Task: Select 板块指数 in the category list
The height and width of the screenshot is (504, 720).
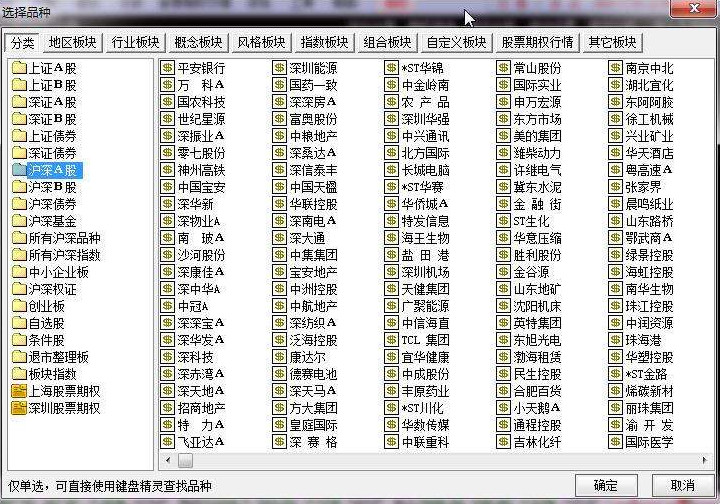Action: (x=52, y=374)
